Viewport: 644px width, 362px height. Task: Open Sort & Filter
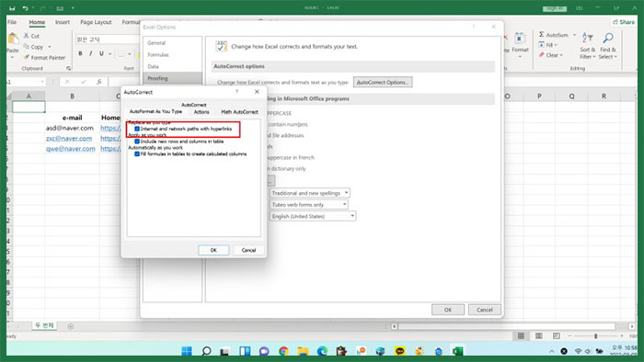tap(587, 46)
